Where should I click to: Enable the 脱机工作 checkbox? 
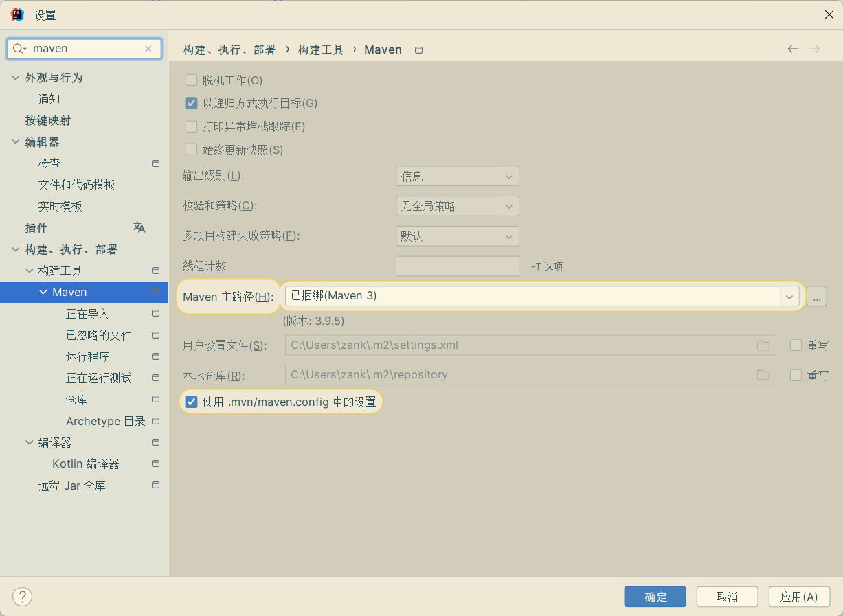pos(192,80)
